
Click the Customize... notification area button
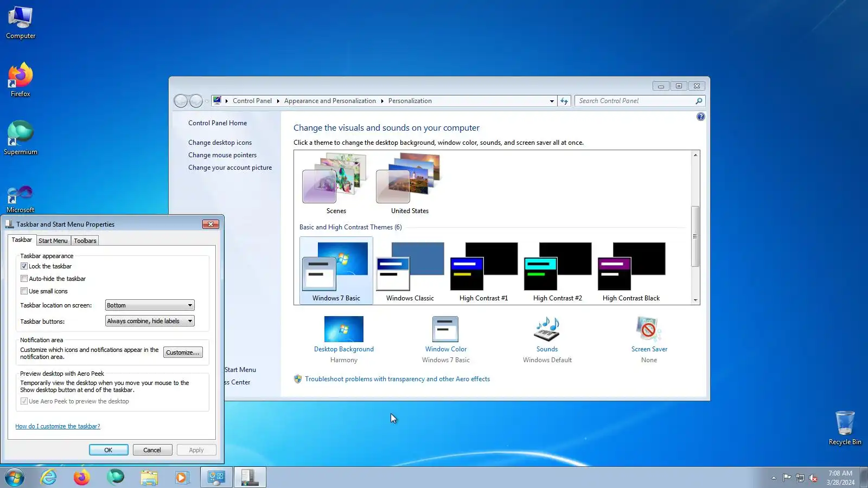(183, 352)
